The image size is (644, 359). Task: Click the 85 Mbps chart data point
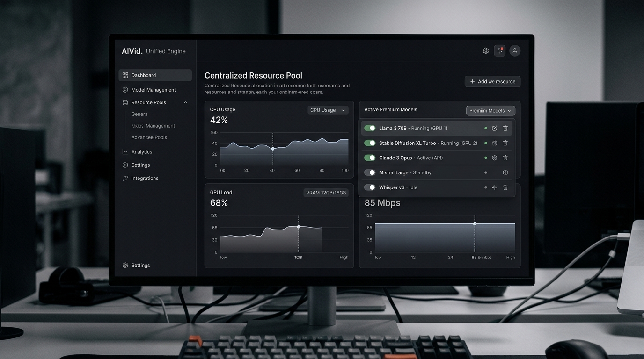[475, 224]
